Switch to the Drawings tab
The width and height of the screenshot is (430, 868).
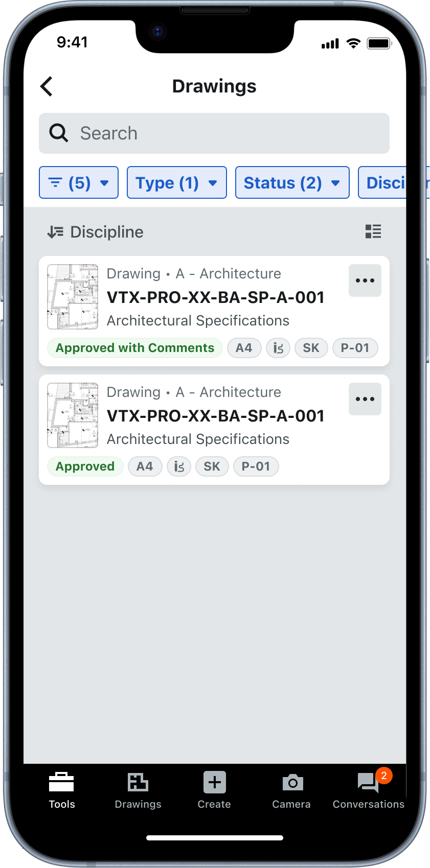138,790
